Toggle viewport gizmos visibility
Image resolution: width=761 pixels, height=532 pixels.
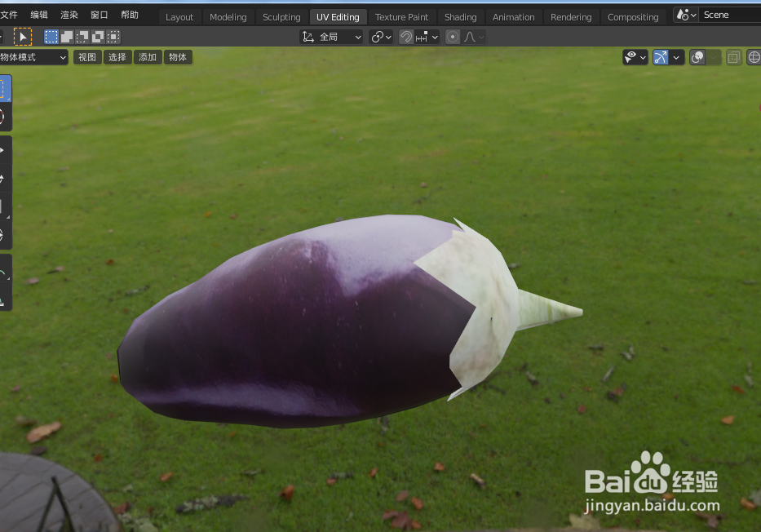pyautogui.click(x=662, y=57)
